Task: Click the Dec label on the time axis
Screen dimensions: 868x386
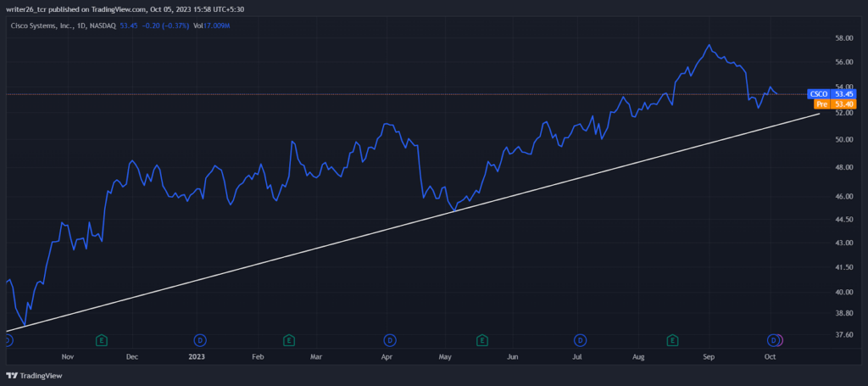Action: [x=131, y=357]
